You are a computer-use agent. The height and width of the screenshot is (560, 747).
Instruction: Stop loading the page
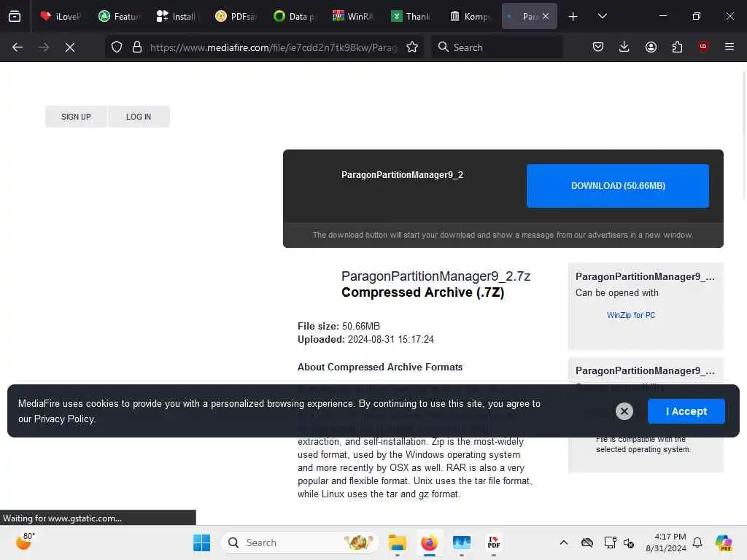70,47
